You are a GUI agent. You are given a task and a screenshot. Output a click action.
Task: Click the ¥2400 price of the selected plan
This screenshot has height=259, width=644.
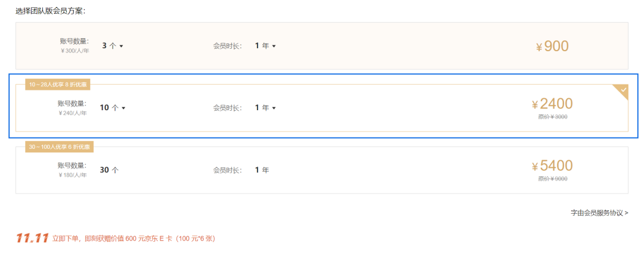(x=552, y=104)
